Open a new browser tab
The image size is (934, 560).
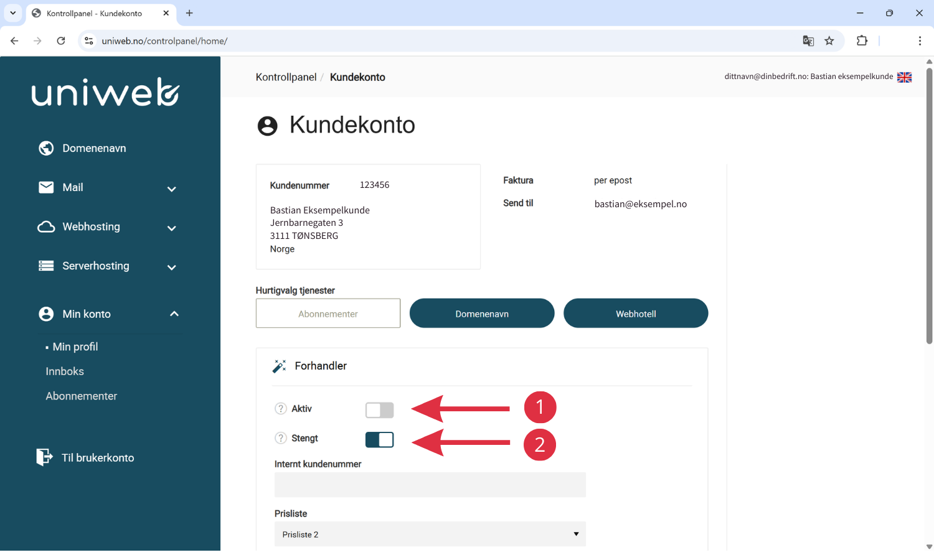[189, 13]
